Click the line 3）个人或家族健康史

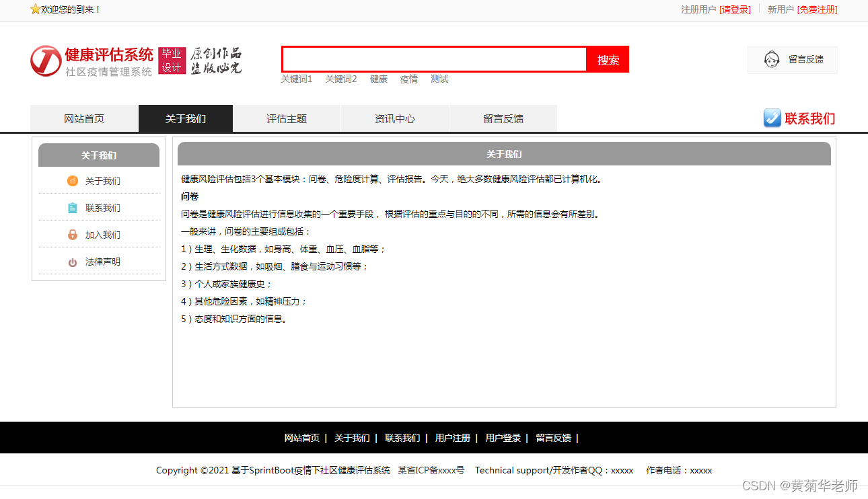[x=227, y=284]
